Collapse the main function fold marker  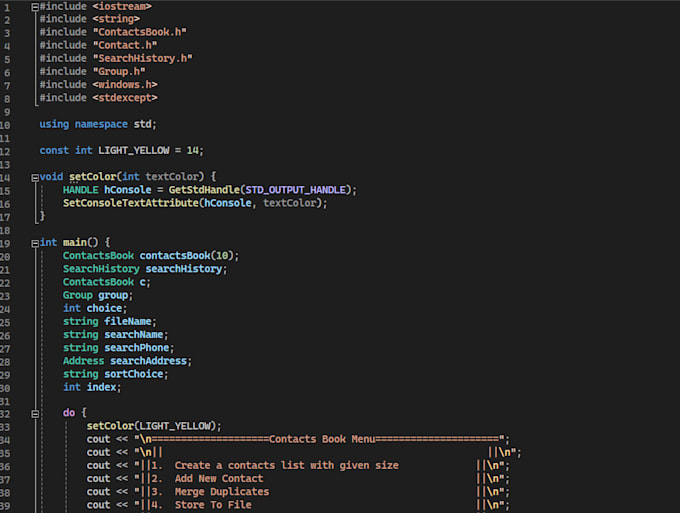pyautogui.click(x=35, y=244)
